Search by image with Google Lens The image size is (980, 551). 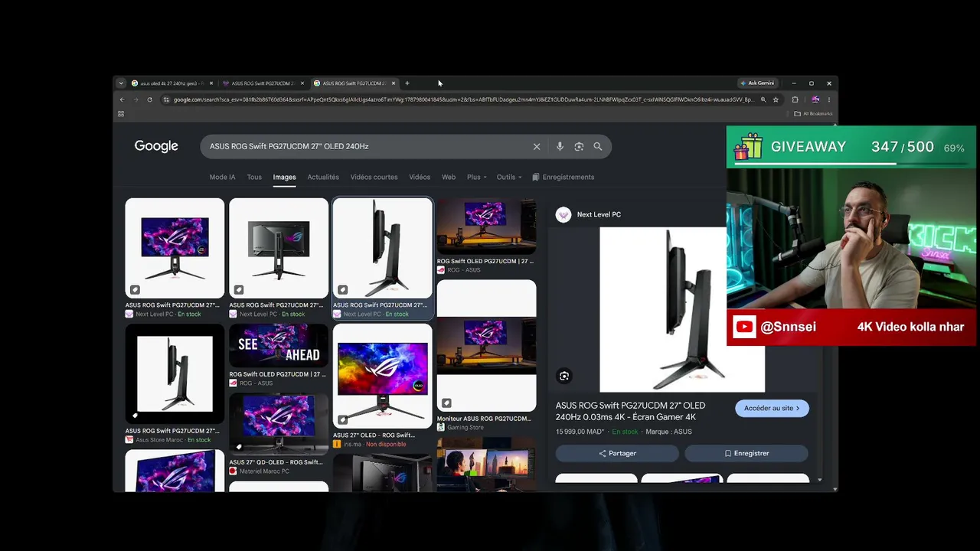click(x=579, y=146)
